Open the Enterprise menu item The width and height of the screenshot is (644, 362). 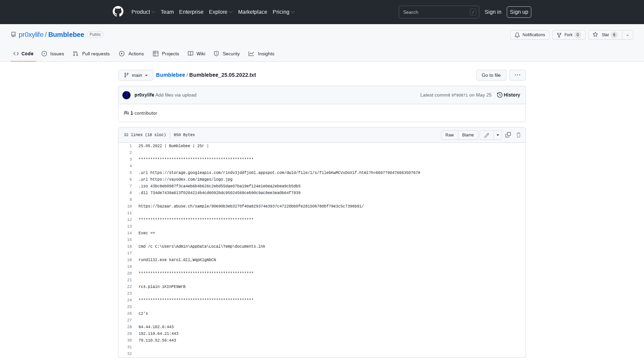191,12
